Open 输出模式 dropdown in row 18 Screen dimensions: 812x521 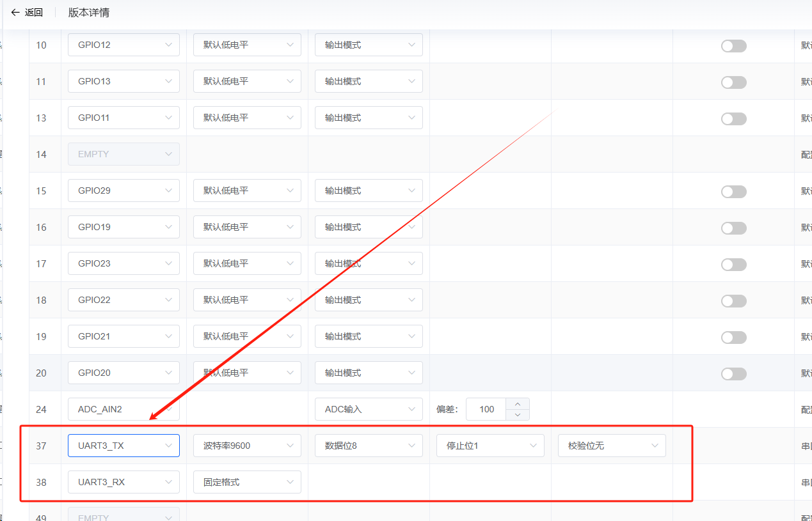click(369, 300)
